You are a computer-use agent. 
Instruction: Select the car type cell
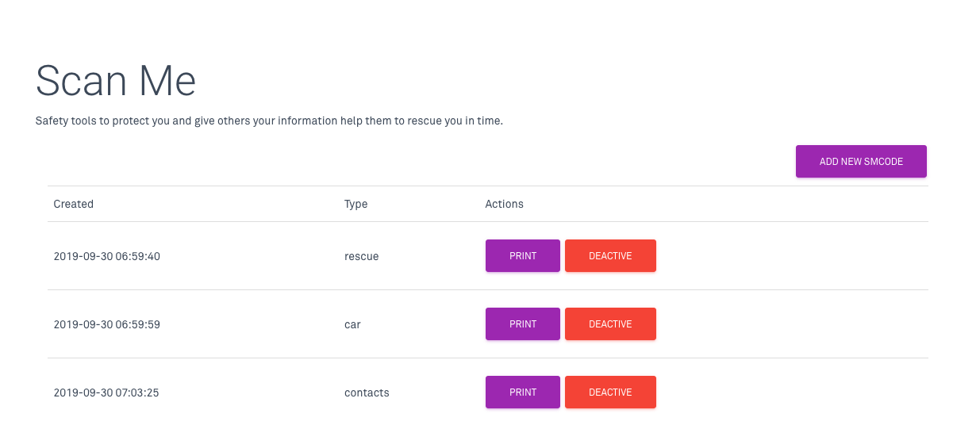pyautogui.click(x=352, y=324)
